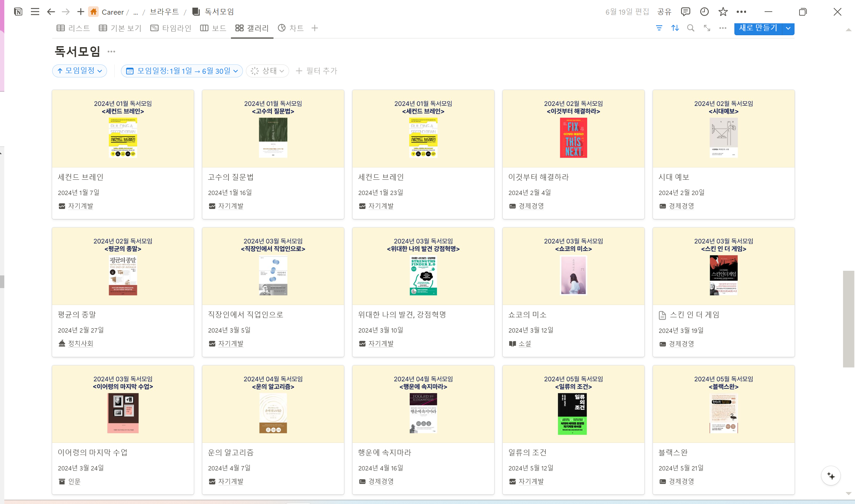Click the expand to full page icon
Viewport: 855px width, 504px height.
[707, 28]
